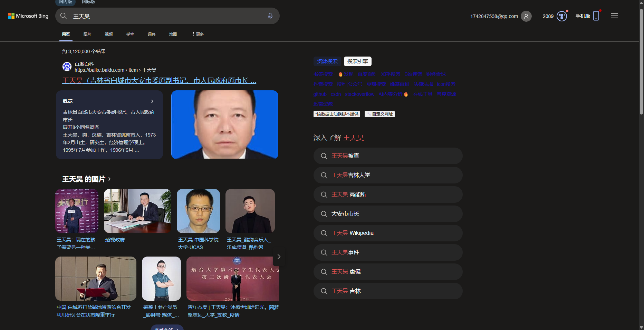Click the 维基百科 link

click(x=400, y=84)
